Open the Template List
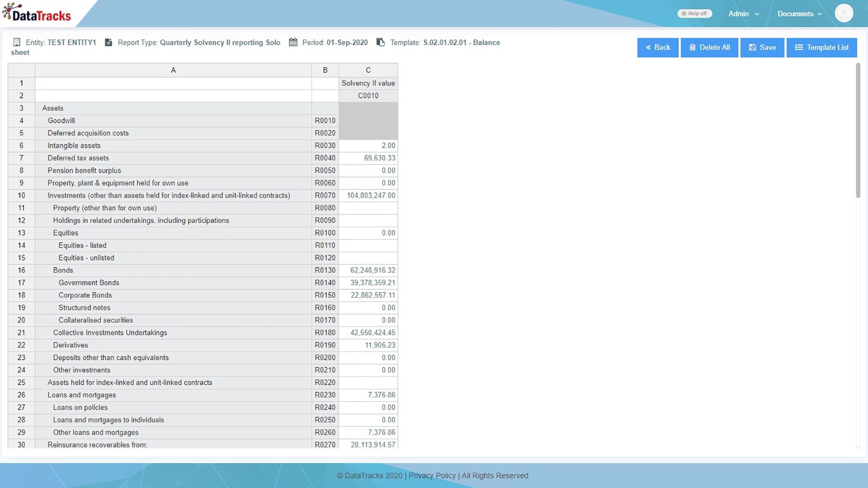This screenshot has height=488, width=868. click(x=821, y=47)
